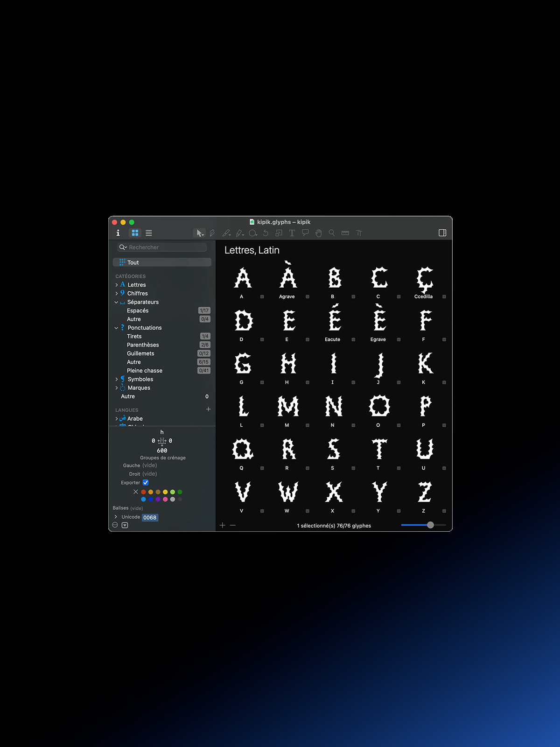The image size is (560, 747).
Task: Open the font info button
Action: tap(118, 233)
